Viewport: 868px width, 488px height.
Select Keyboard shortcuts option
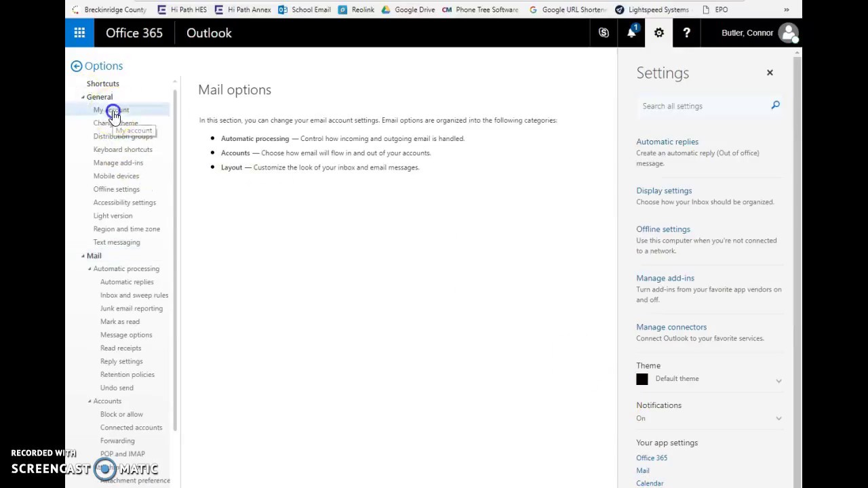click(x=123, y=149)
